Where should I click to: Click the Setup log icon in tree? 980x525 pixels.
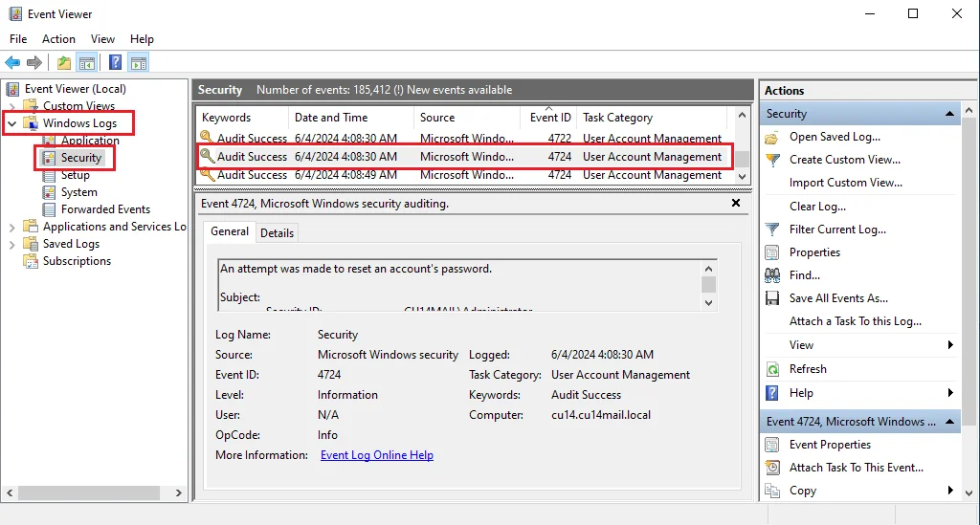(x=49, y=175)
